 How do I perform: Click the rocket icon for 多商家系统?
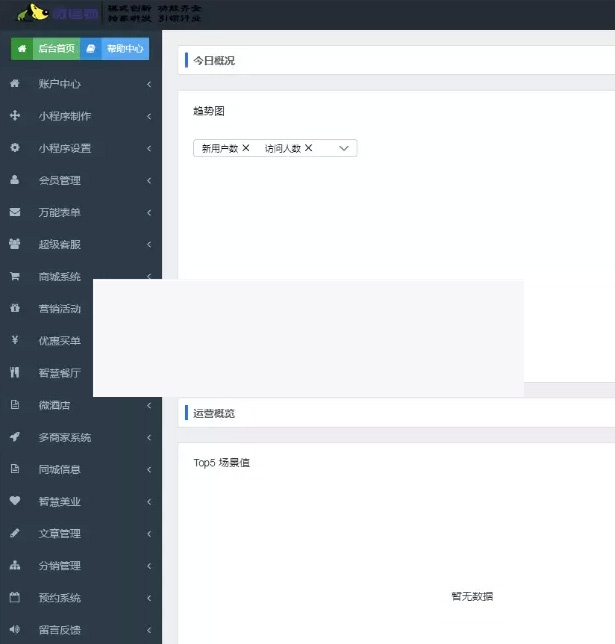[15, 437]
